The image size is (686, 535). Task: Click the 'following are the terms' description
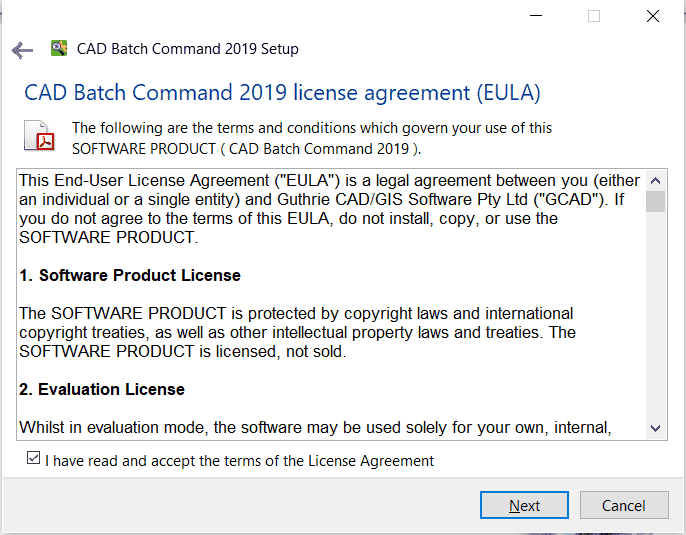pos(312,138)
